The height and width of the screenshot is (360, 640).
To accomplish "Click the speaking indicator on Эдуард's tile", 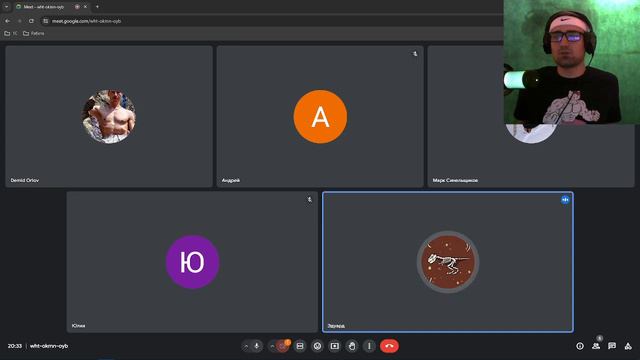I will coord(565,200).
